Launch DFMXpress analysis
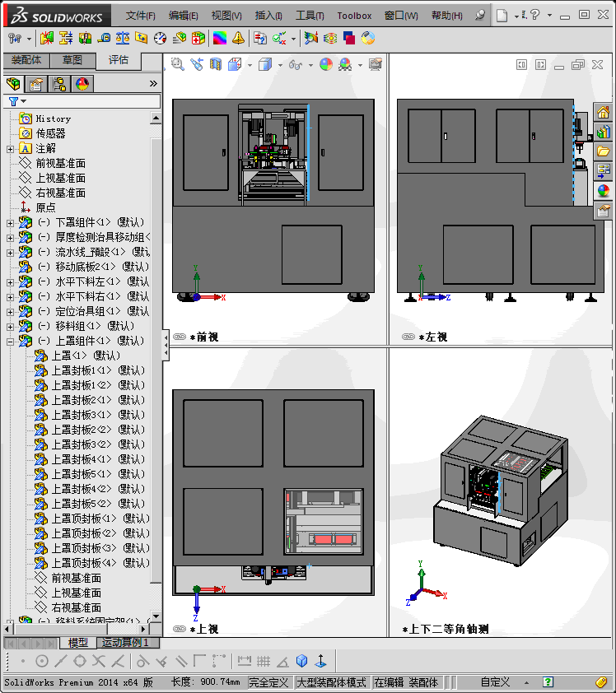 [349, 39]
